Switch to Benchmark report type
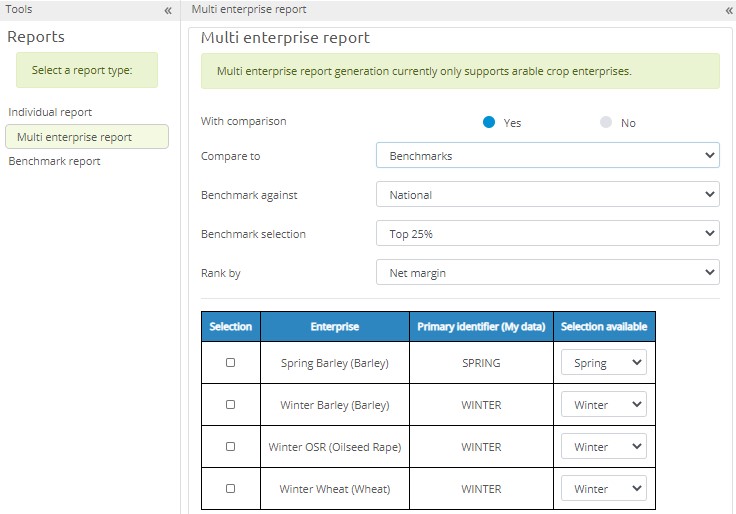 tap(54, 161)
